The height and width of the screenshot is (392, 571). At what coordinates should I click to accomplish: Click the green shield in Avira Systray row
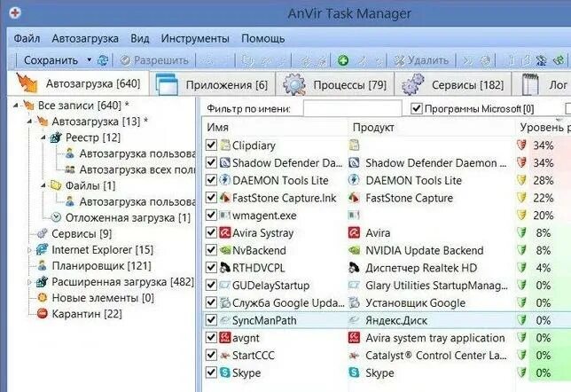pyautogui.click(x=522, y=232)
